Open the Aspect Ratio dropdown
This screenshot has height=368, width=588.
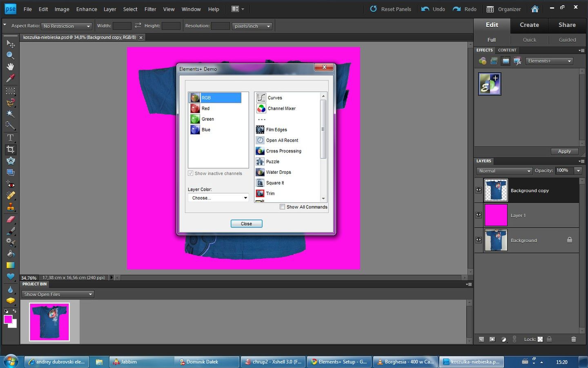67,26
